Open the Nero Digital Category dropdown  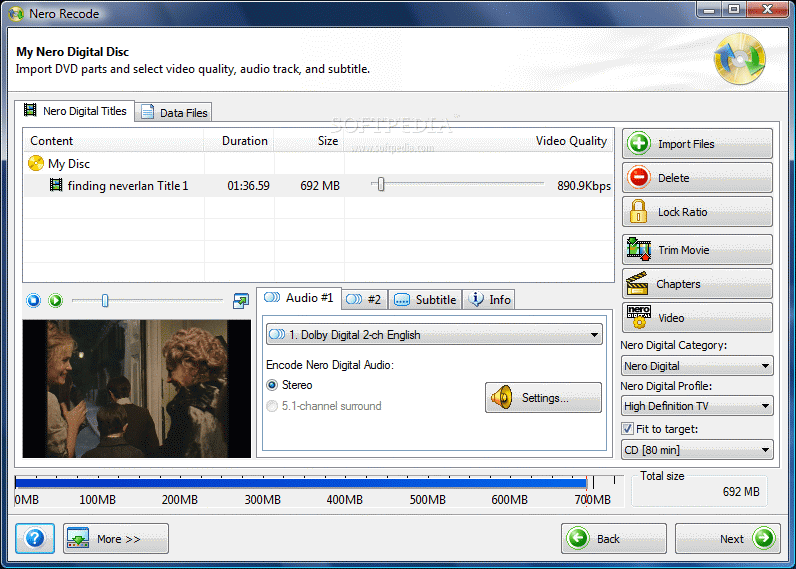tap(697, 365)
